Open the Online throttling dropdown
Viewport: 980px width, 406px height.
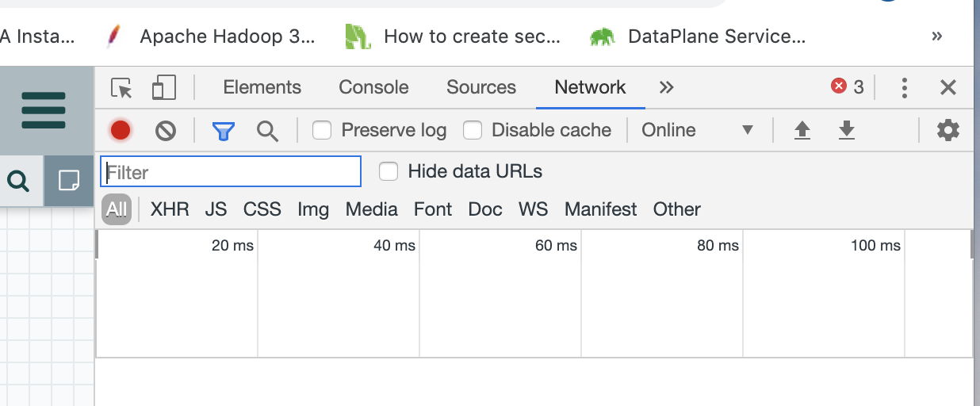697,130
